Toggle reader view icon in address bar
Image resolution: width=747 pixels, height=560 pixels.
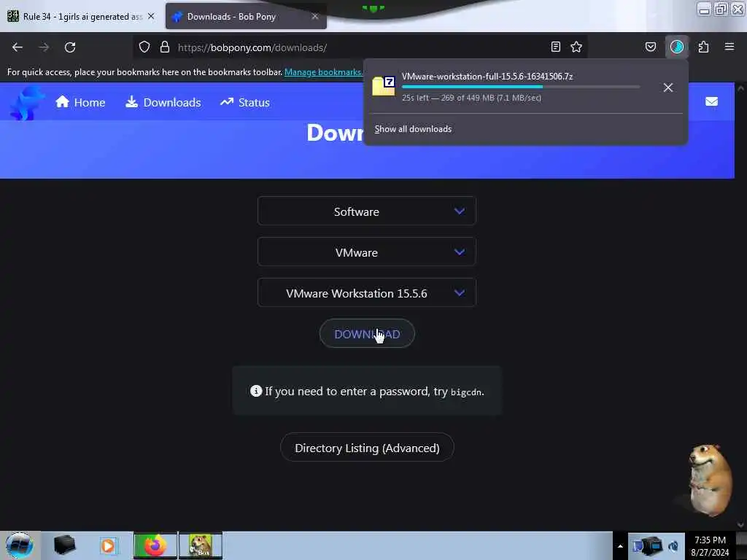pyautogui.click(x=555, y=47)
